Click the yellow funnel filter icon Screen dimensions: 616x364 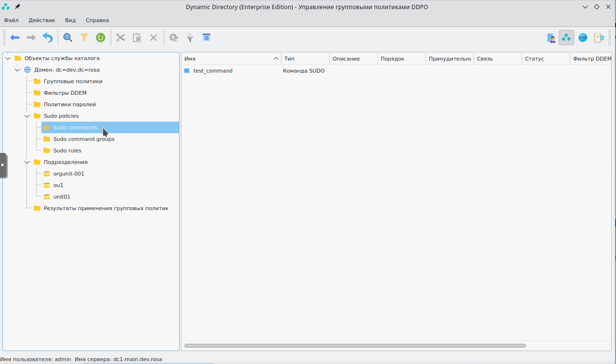(84, 38)
